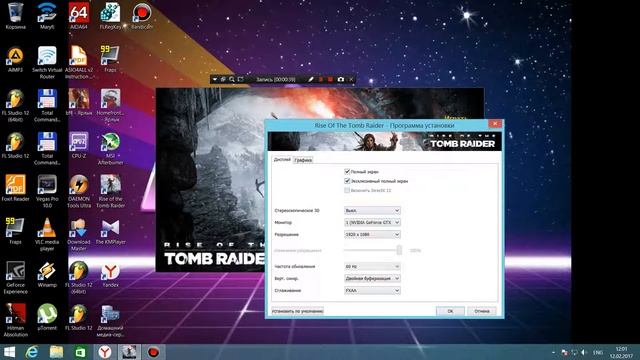Open the GeForce Experience shortcut
The height and width of the screenshot is (360, 640).
click(16, 277)
